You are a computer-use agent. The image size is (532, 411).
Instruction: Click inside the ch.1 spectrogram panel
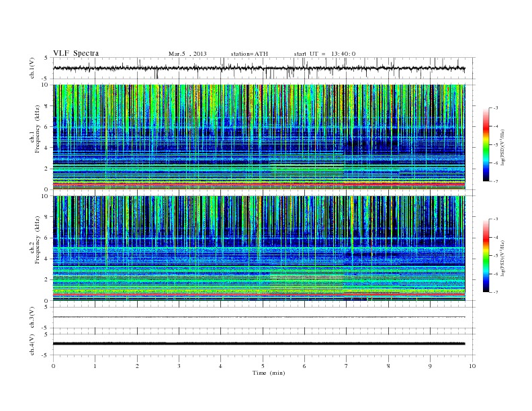(x=259, y=137)
